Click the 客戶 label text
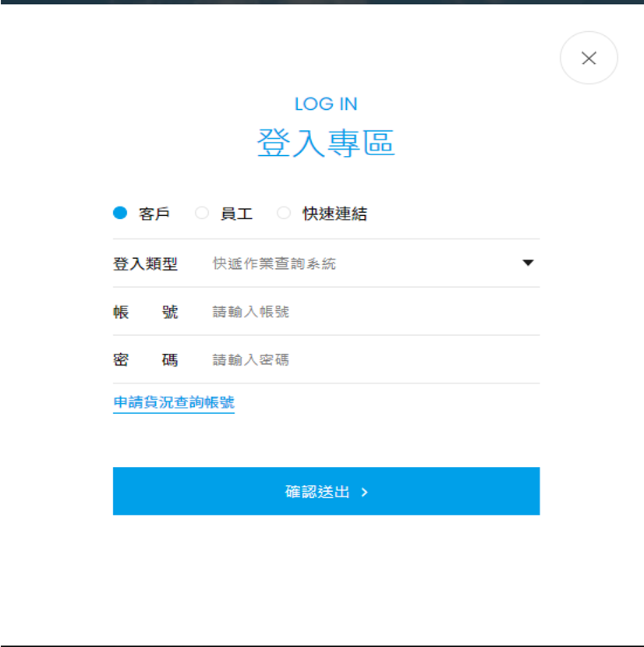Image resolution: width=644 pixels, height=647 pixels. (154, 214)
